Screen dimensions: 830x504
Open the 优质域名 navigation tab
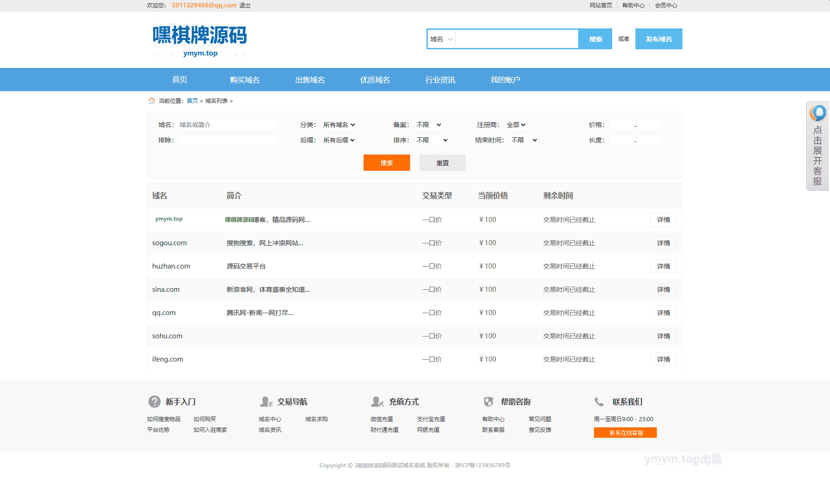point(375,80)
